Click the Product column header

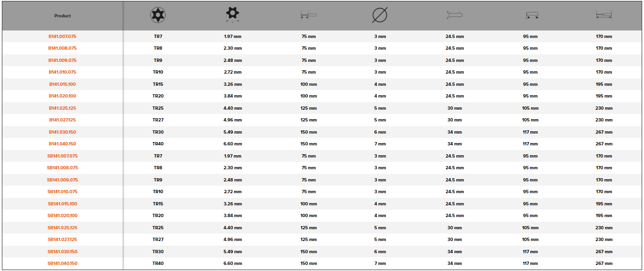pos(62,16)
